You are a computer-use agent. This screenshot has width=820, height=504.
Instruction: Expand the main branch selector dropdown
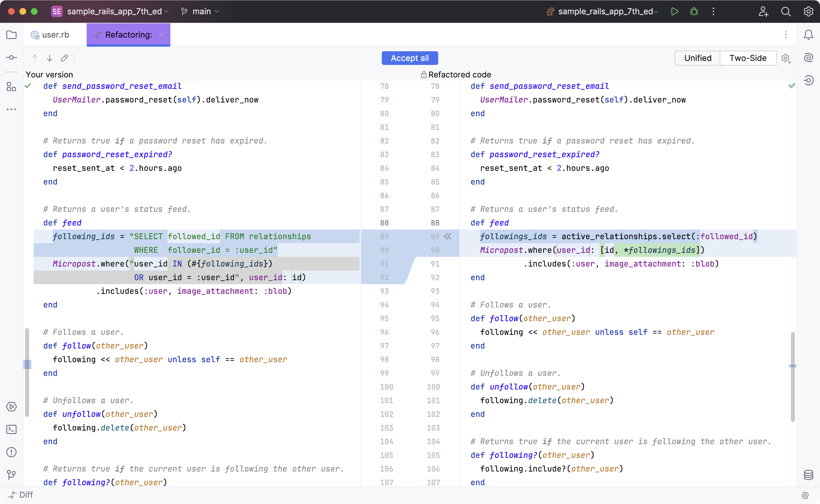click(x=217, y=11)
